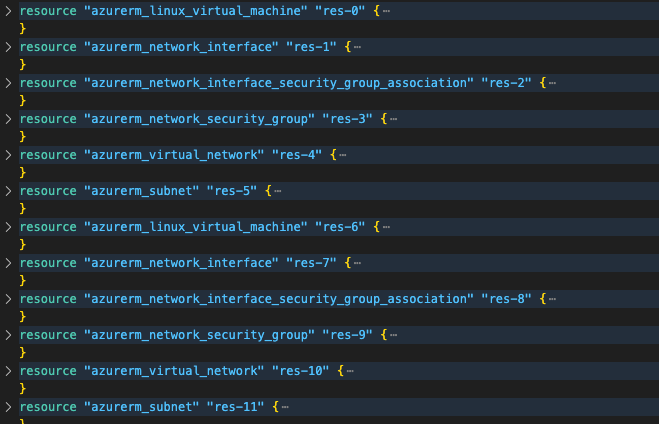Click "azurerm_virtual_network" on the res-4 line
The image size is (659, 424).
pos(174,155)
